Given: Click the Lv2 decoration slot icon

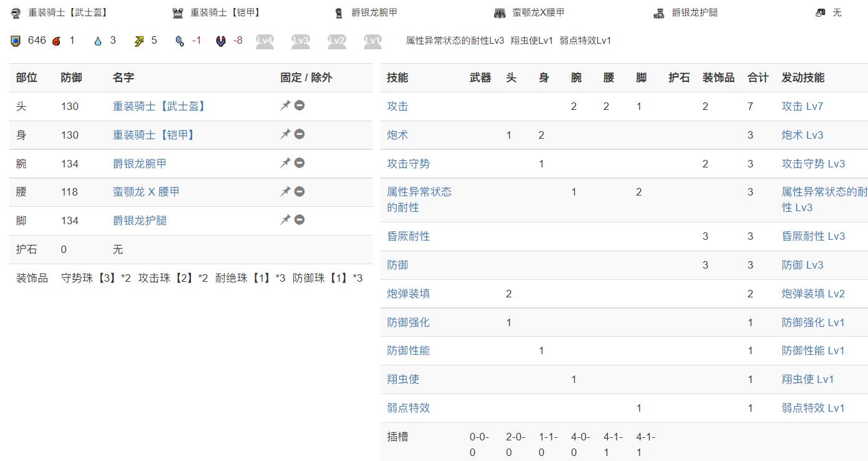Looking at the screenshot, I should (x=337, y=41).
